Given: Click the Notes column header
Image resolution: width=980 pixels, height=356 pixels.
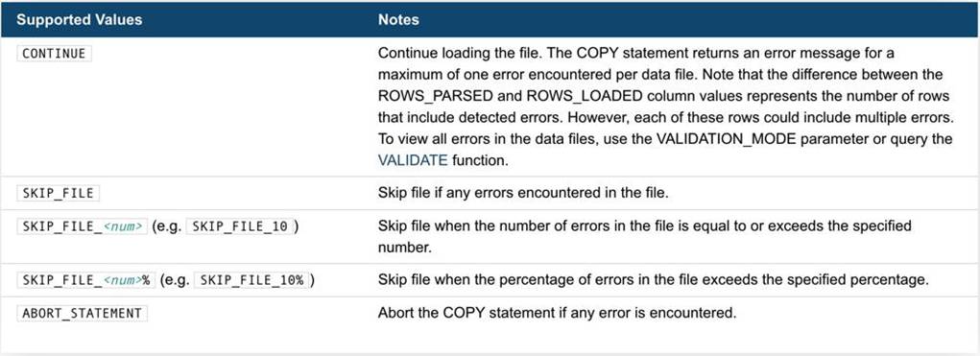Looking at the screenshot, I should pyautogui.click(x=398, y=19).
